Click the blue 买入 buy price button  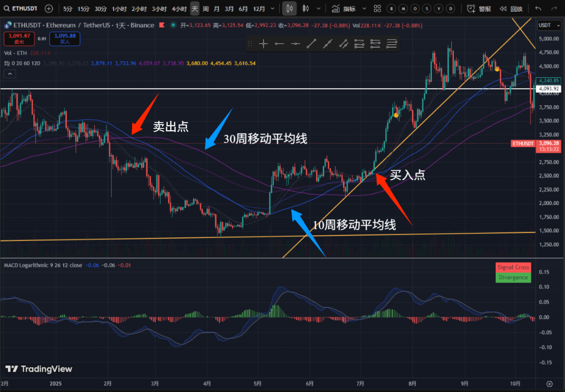click(65, 38)
